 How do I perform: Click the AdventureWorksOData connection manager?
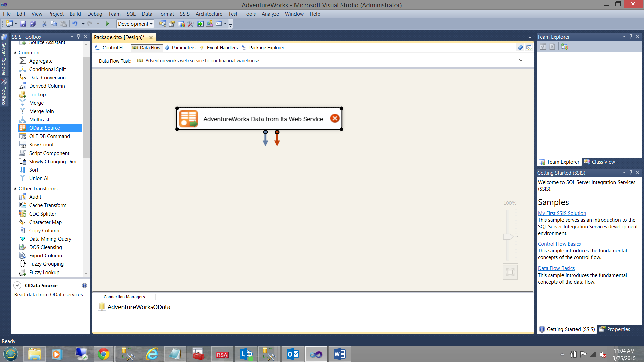[x=139, y=307]
